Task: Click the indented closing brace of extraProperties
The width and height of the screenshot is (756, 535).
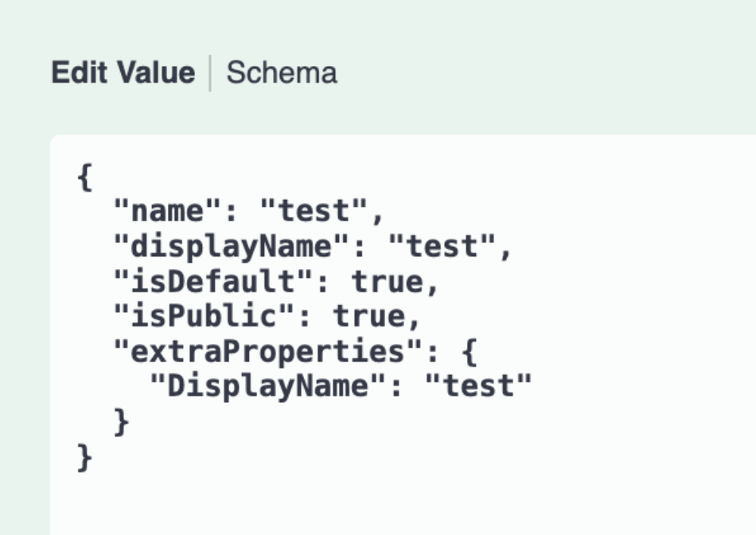Action: pos(121,421)
